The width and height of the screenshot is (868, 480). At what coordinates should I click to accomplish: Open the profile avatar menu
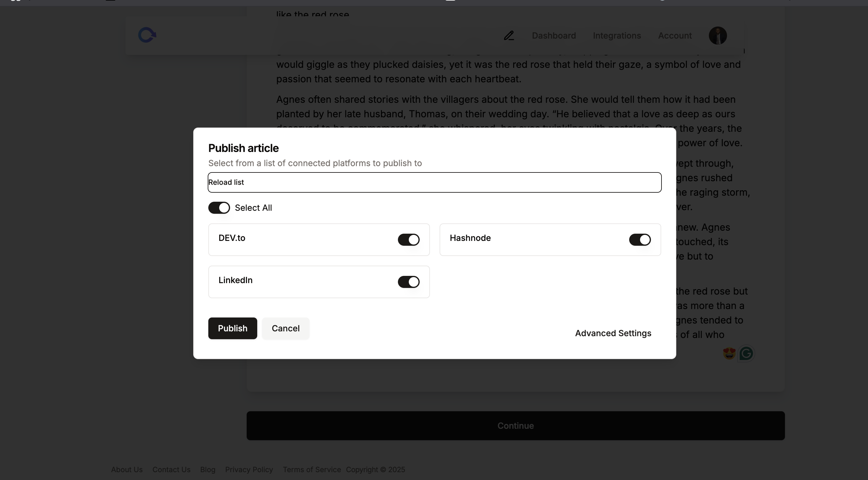click(x=718, y=35)
